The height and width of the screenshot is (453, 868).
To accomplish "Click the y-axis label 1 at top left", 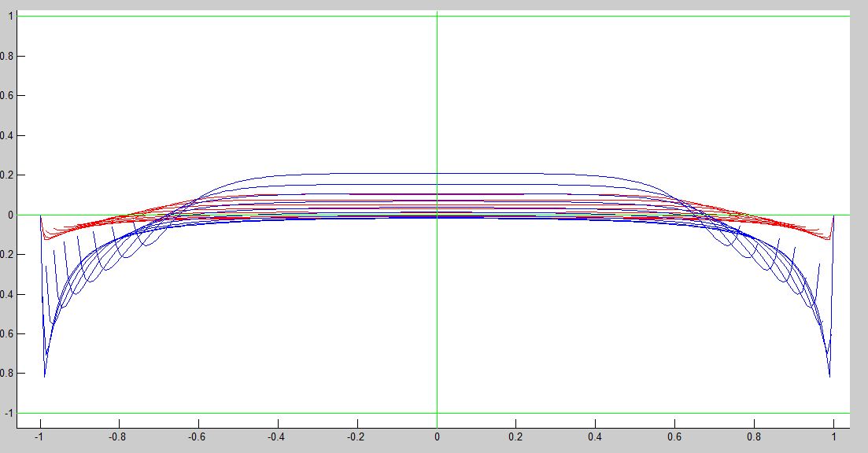I will pos(11,16).
